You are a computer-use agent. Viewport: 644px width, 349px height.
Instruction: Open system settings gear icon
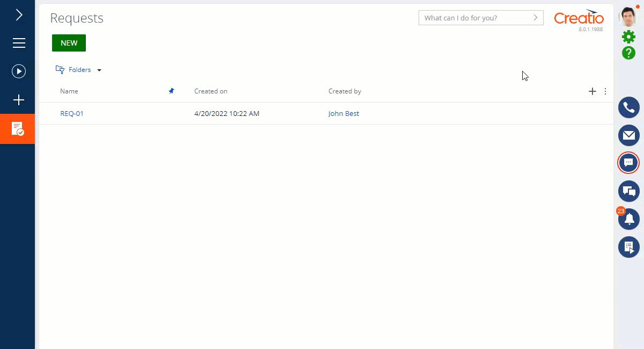628,37
